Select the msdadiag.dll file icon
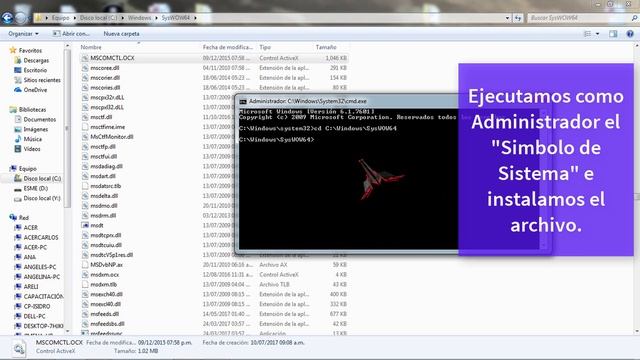Image resolution: width=640 pixels, height=360 pixels. click(x=85, y=166)
